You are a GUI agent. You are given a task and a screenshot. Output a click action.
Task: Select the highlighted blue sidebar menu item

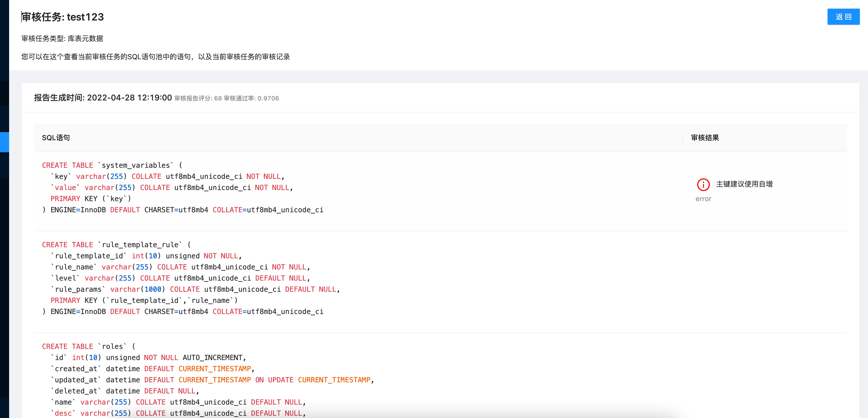[x=4, y=141]
